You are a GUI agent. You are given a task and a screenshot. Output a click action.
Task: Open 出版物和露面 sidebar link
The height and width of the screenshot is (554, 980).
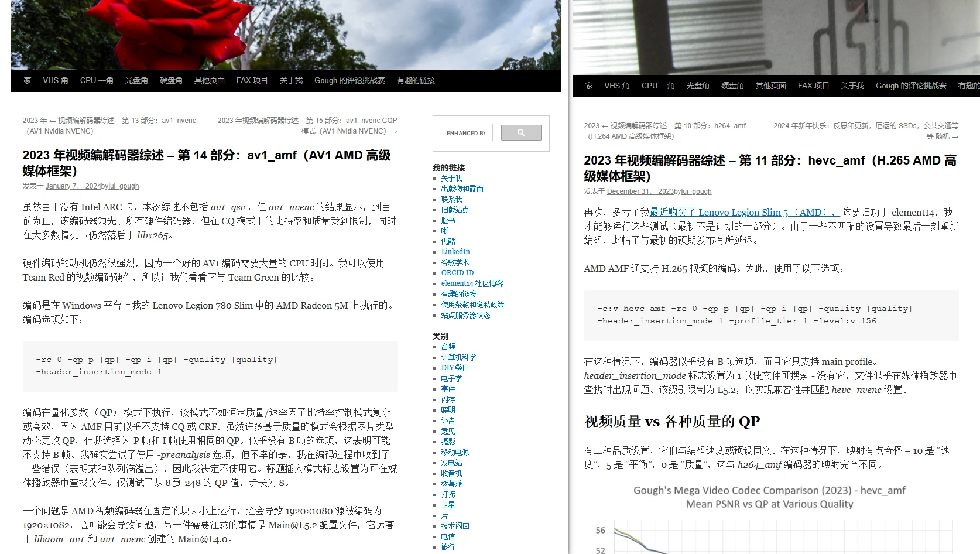click(462, 189)
